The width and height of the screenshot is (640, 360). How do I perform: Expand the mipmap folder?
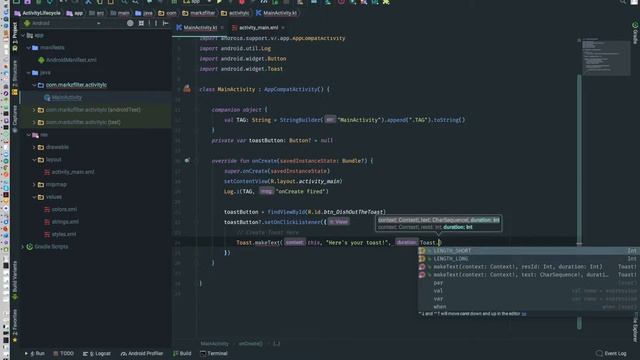[x=34, y=184]
